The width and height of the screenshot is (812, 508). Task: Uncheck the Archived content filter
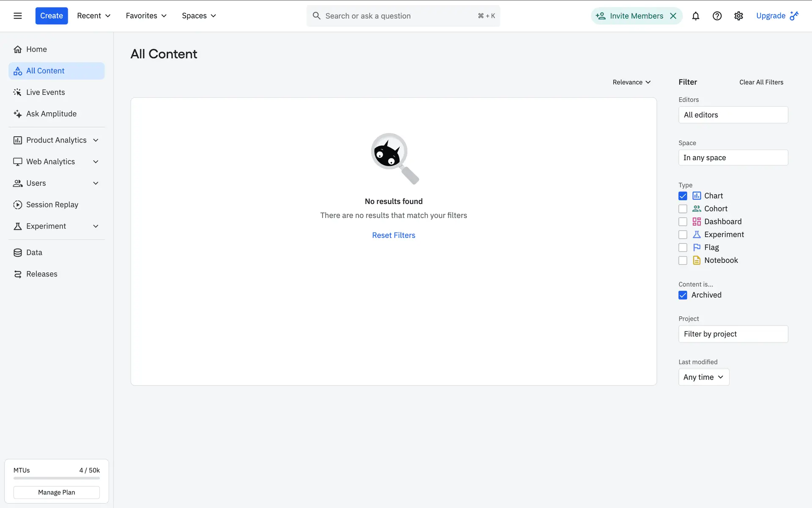click(683, 295)
